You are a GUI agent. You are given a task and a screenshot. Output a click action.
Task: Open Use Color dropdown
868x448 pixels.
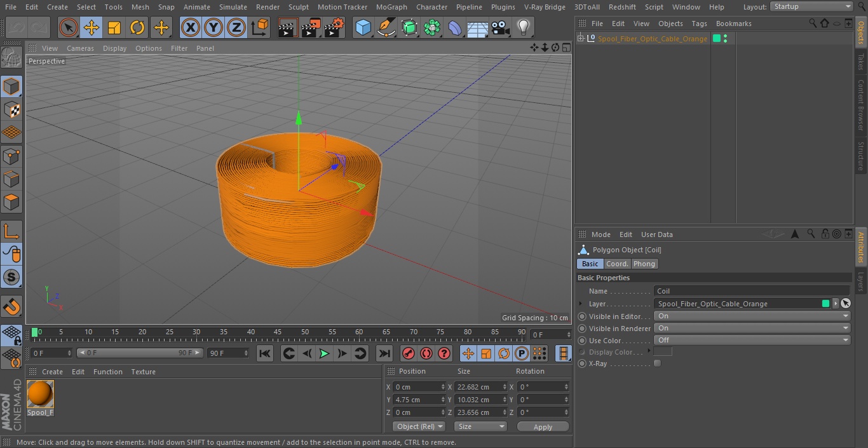click(752, 340)
